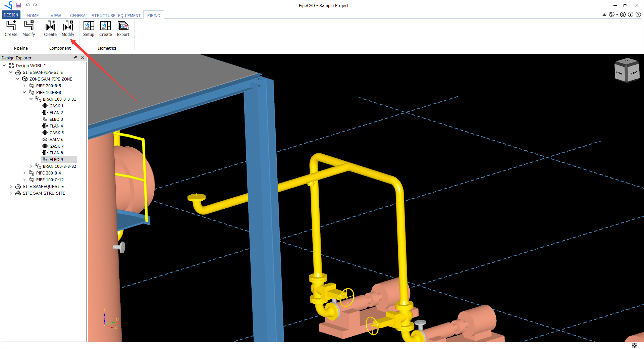
Task: Open the Component Modify tool
Action: pyautogui.click(x=68, y=29)
